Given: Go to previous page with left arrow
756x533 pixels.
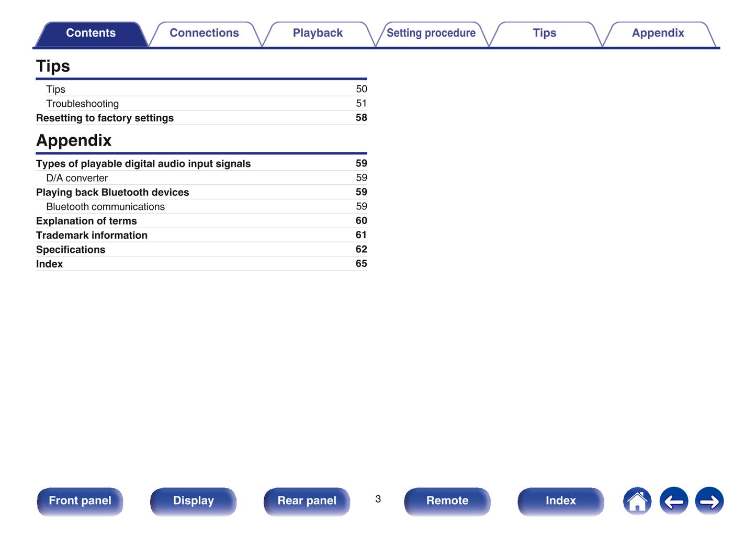Looking at the screenshot, I should point(673,501).
